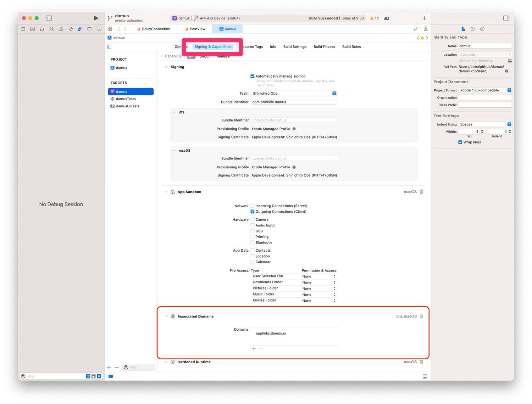Delete the Hardened Runtime capability

(x=421, y=362)
